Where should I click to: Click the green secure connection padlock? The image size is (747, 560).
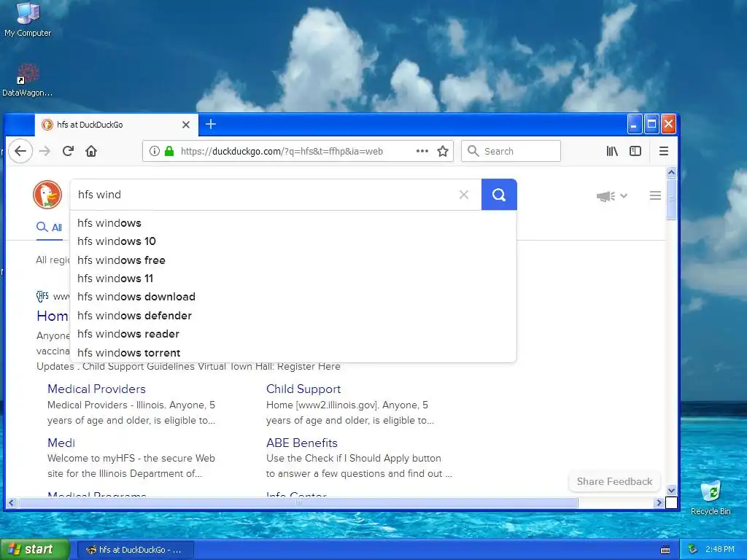pos(169,152)
